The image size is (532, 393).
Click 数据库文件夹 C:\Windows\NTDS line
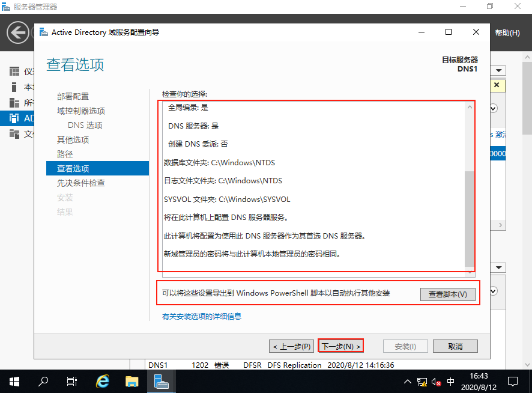coord(220,163)
